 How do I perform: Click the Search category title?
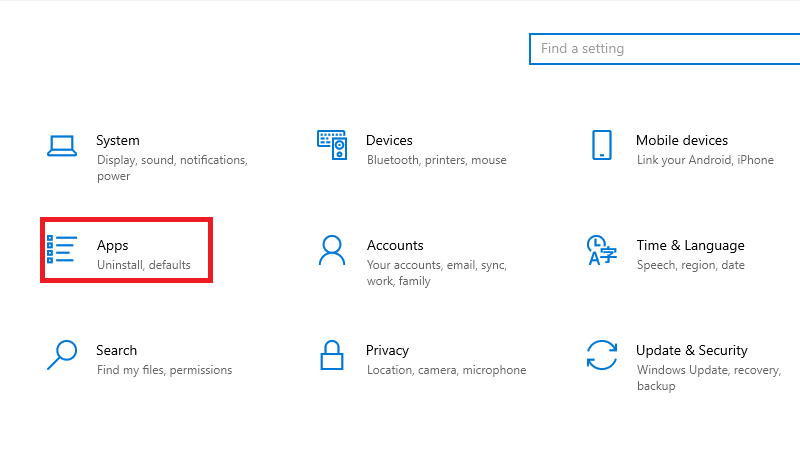click(x=116, y=351)
